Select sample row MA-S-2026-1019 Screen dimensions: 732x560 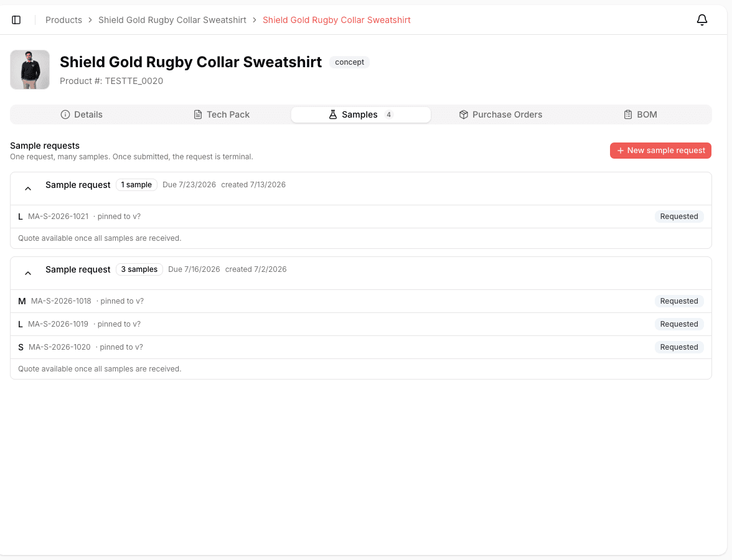(361, 324)
